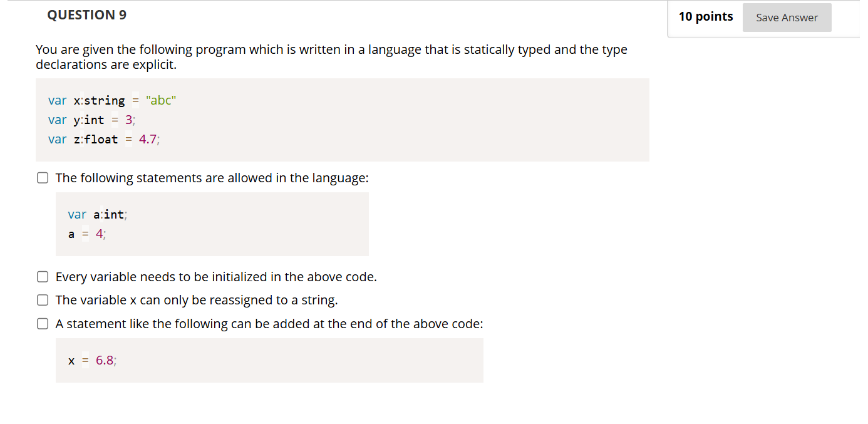
Task: Click the Save Answer button
Action: pyautogui.click(x=787, y=17)
